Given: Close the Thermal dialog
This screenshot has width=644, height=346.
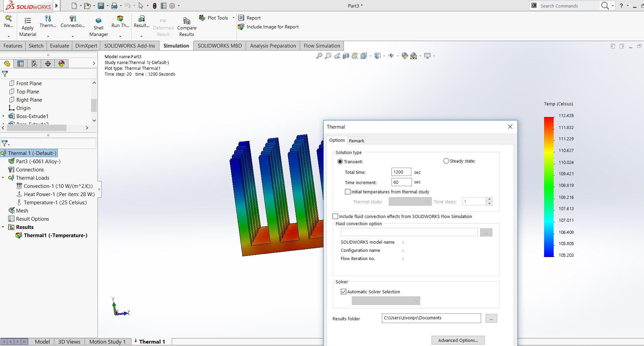Looking at the screenshot, I should (x=510, y=127).
